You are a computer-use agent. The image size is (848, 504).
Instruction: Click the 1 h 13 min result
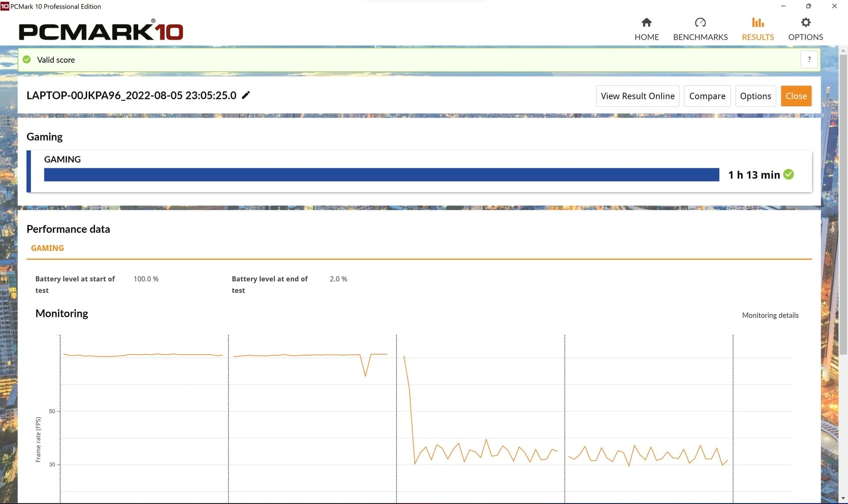tap(754, 175)
